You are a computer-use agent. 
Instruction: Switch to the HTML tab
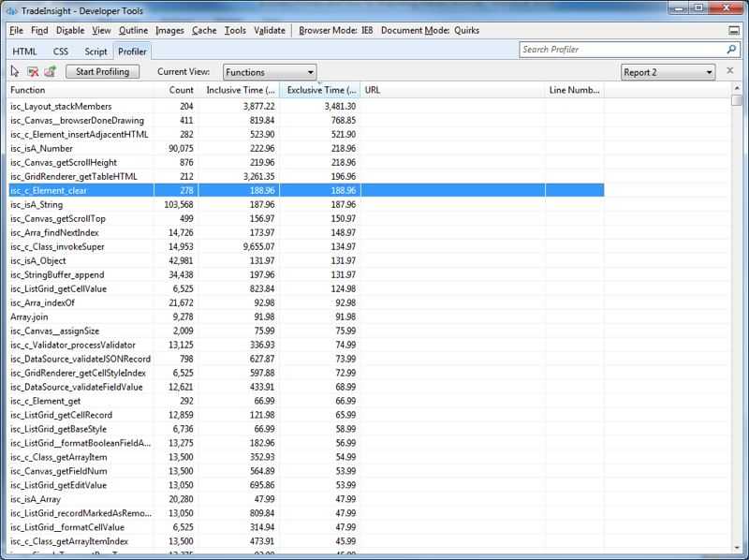[x=25, y=51]
